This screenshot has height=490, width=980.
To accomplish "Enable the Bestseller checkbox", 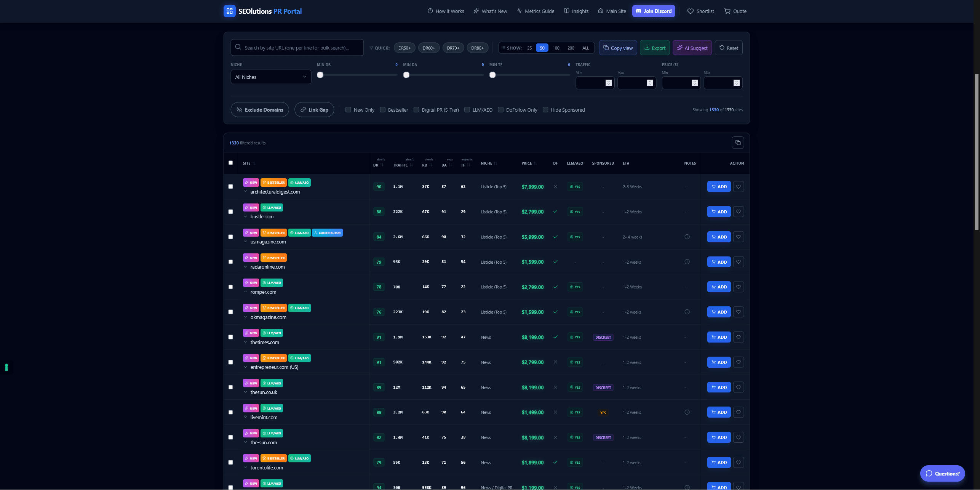I will pyautogui.click(x=382, y=110).
